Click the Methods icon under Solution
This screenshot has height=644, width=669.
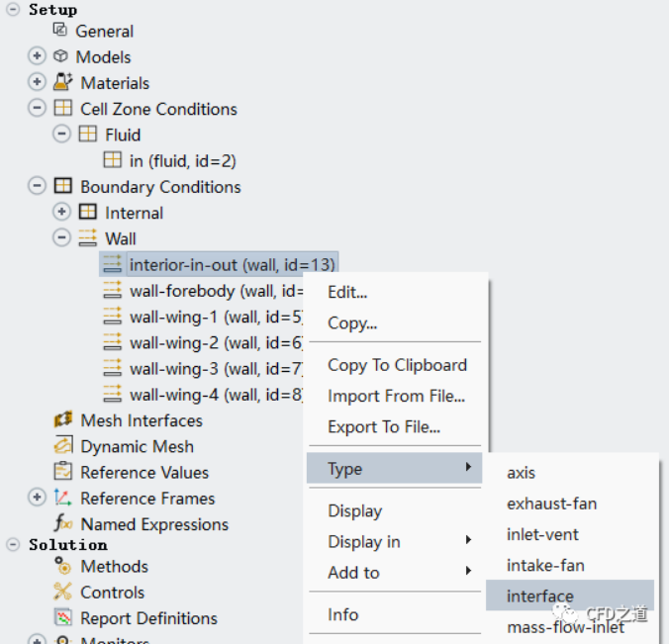pyautogui.click(x=63, y=566)
